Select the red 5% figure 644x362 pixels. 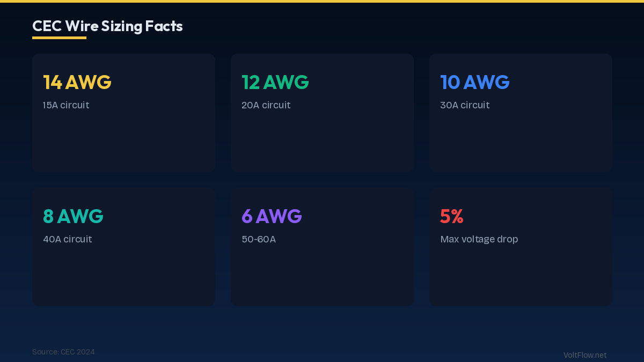click(x=451, y=216)
